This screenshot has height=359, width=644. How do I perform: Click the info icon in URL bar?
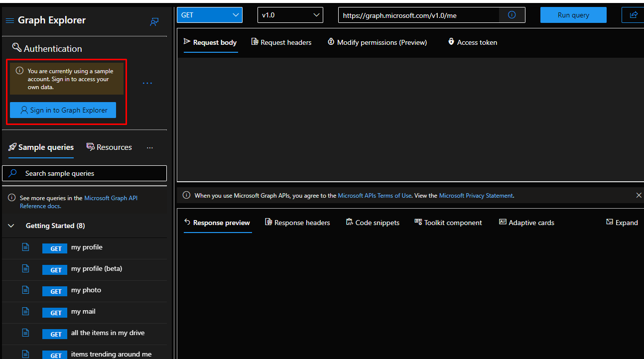(512, 15)
